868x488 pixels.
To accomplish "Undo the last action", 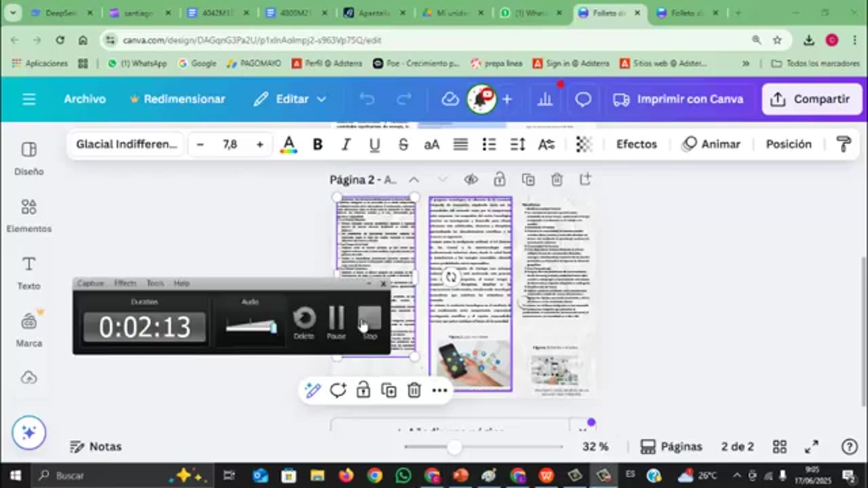I will (367, 99).
